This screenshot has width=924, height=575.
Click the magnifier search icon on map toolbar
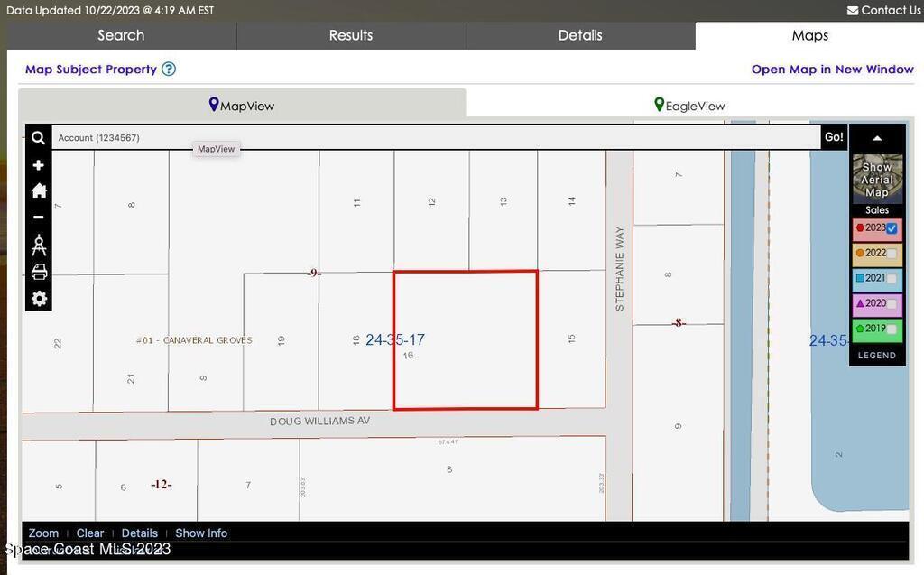(38, 138)
